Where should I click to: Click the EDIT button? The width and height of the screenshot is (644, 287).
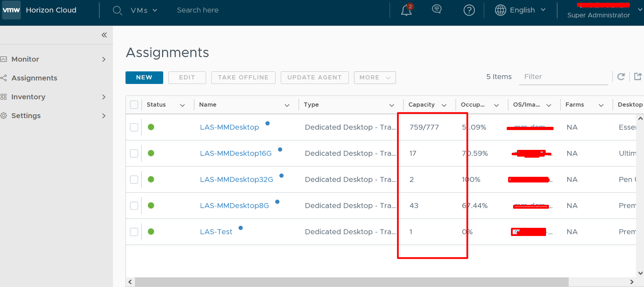[187, 77]
